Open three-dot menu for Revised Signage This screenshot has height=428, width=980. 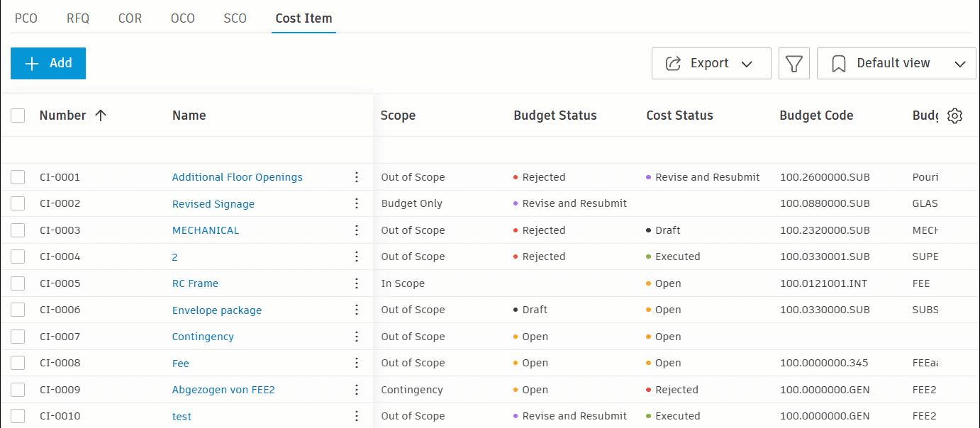(357, 204)
